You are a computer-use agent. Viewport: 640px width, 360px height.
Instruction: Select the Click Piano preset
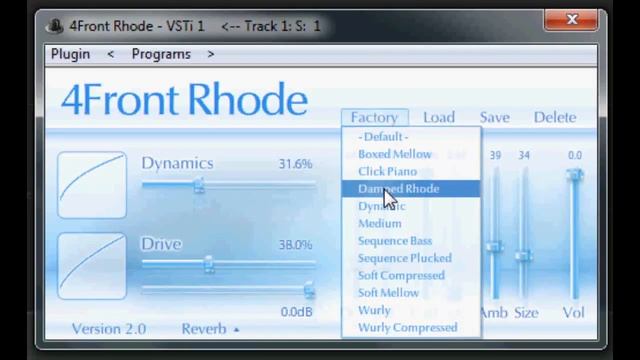tap(411, 171)
